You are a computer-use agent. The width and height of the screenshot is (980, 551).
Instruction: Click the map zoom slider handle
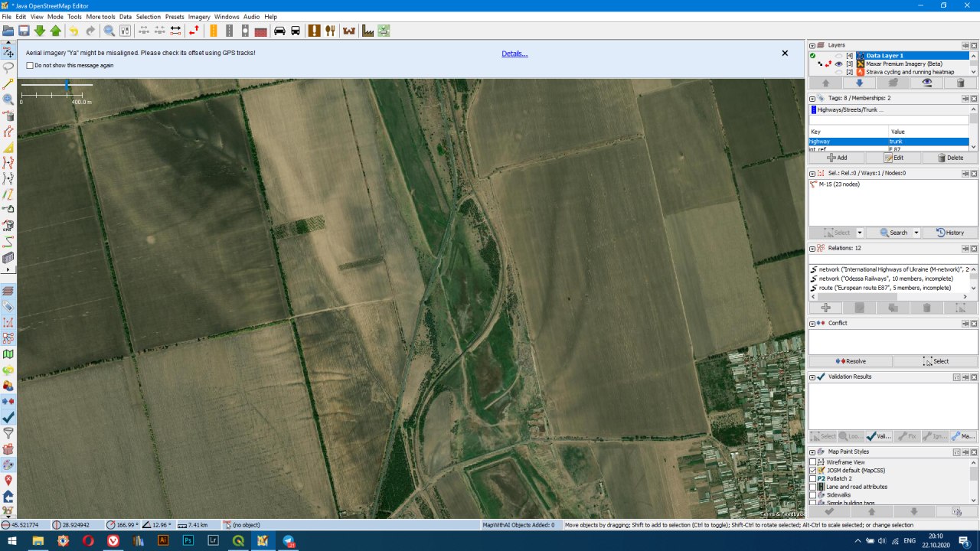67,84
